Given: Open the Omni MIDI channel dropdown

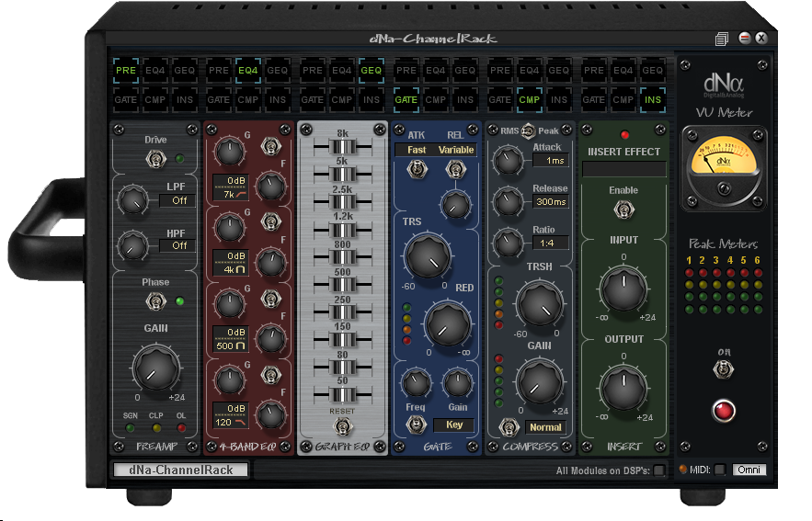Looking at the screenshot, I should point(749,470).
